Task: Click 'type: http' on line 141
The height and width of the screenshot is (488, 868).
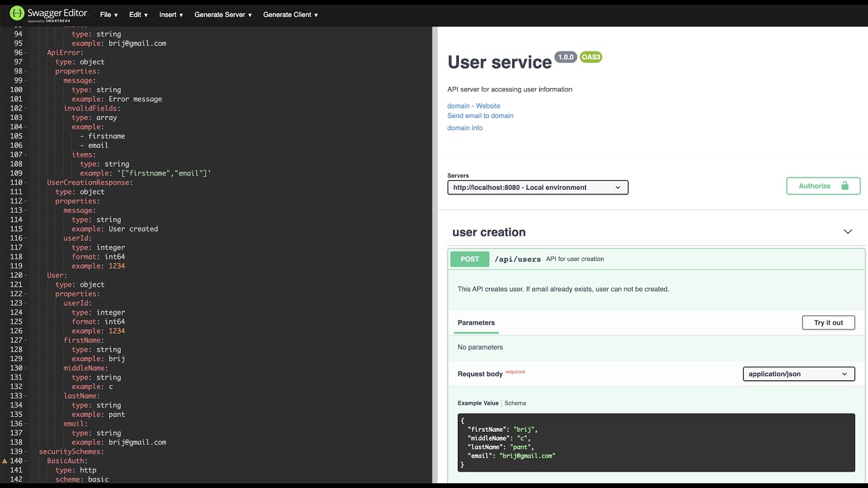Action: pos(76,470)
